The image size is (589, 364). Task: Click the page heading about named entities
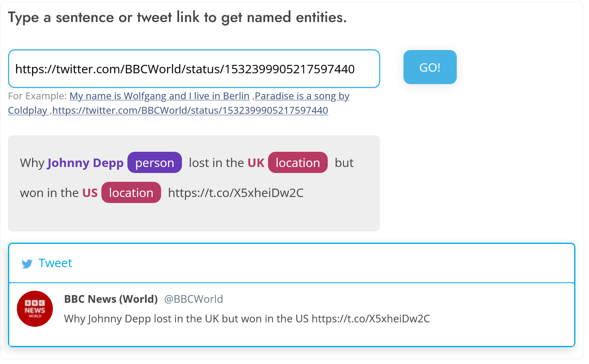coord(177,18)
